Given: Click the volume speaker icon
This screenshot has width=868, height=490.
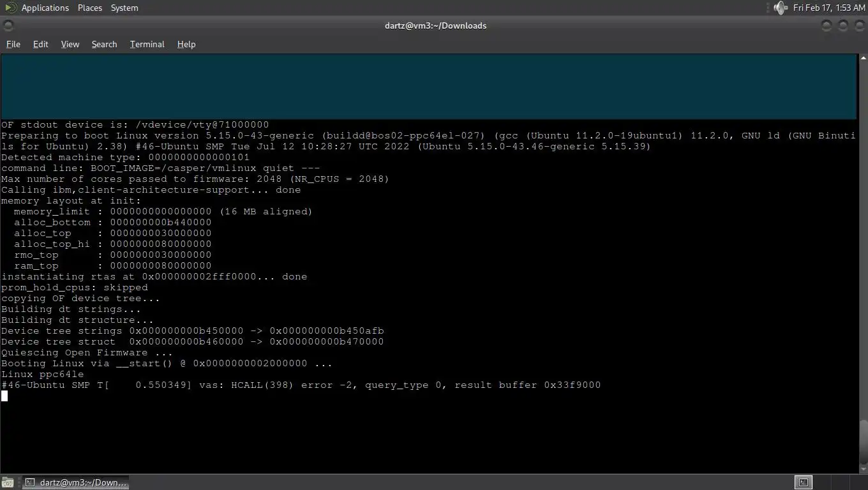Looking at the screenshot, I should click(781, 8).
